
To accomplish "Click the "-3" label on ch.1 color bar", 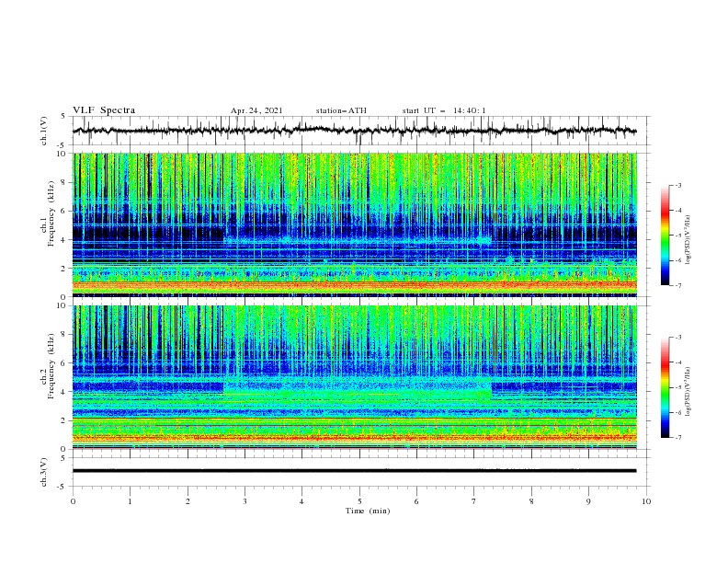I will click(x=678, y=185).
